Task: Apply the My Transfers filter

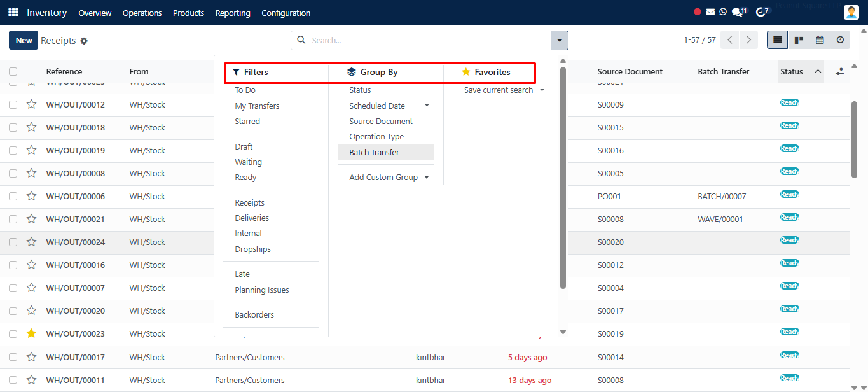Action: 257,106
